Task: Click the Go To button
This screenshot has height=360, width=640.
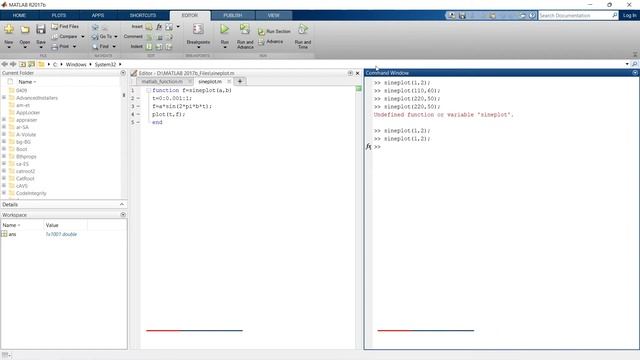Action: coord(102,37)
